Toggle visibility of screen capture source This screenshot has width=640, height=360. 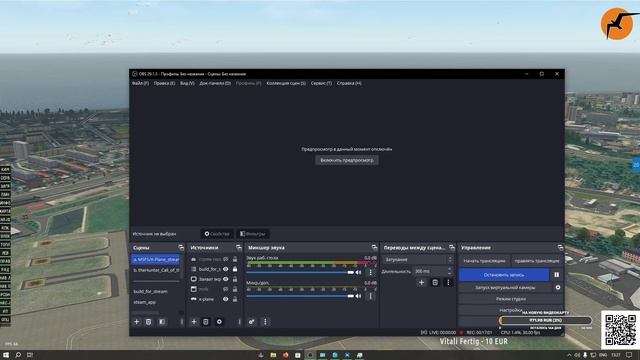click(225, 279)
